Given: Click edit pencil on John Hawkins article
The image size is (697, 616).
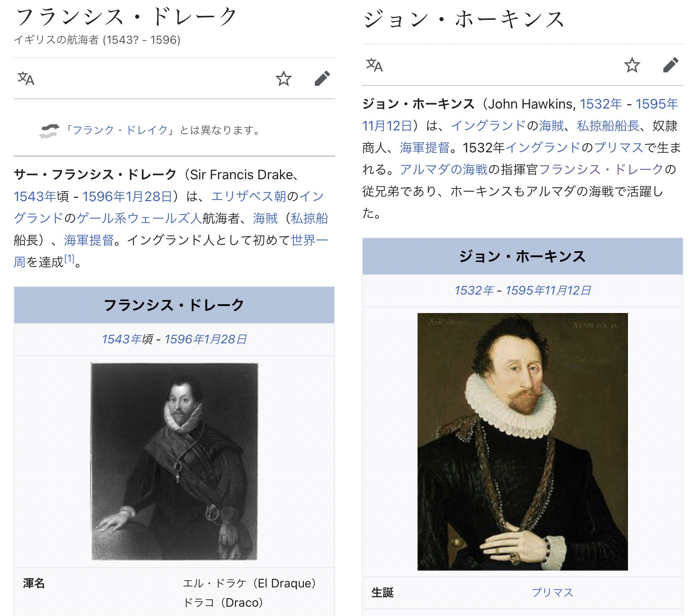Looking at the screenshot, I should point(670,65).
